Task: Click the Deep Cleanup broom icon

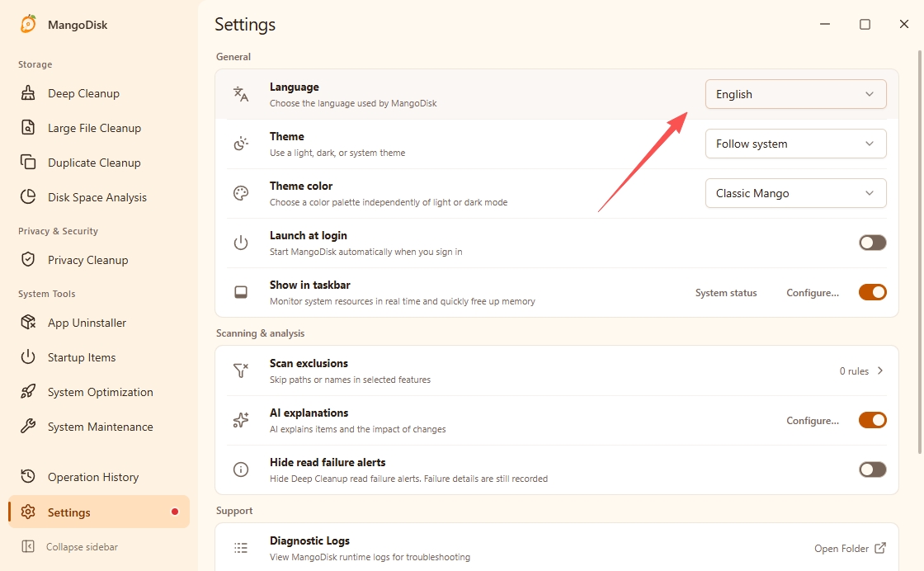Action: click(28, 93)
